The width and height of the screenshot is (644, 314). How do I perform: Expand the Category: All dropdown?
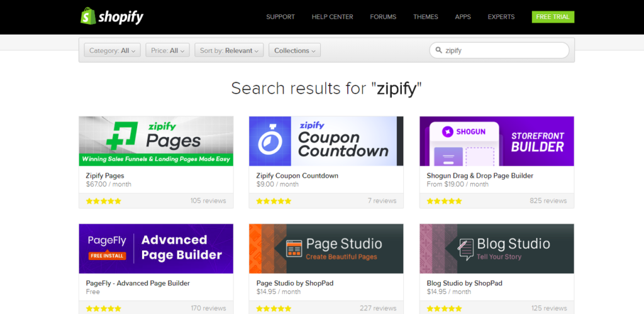click(112, 50)
